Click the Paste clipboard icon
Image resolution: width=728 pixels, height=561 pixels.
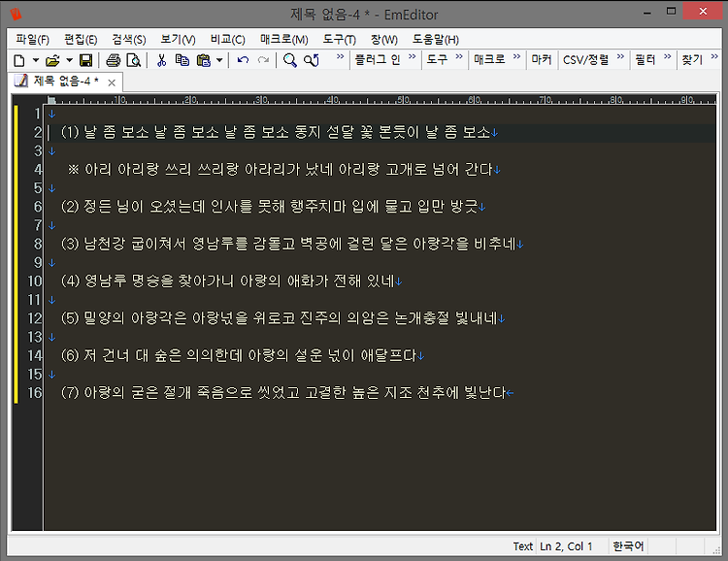point(204,60)
